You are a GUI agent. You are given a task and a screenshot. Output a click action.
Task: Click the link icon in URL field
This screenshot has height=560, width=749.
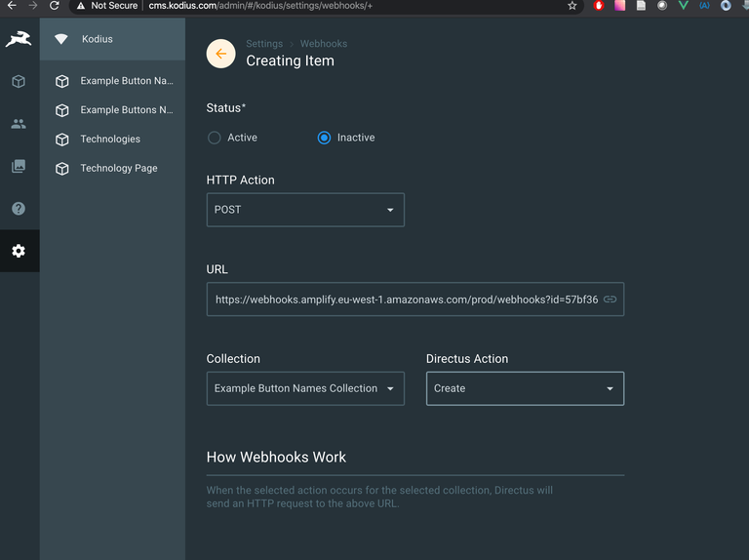(610, 300)
